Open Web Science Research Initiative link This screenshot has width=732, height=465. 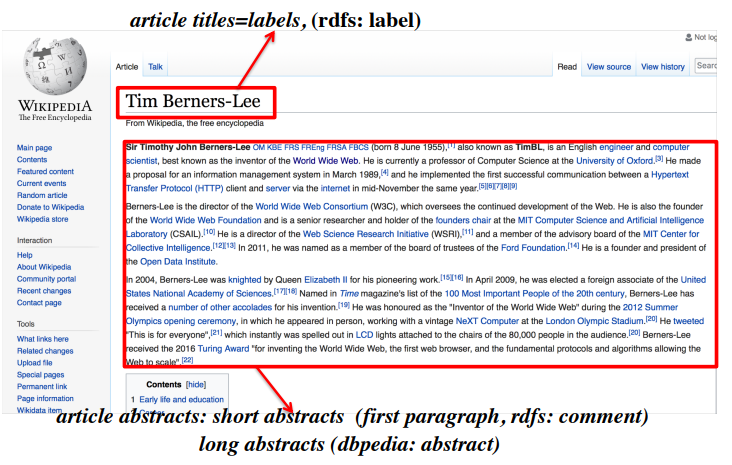click(x=366, y=234)
